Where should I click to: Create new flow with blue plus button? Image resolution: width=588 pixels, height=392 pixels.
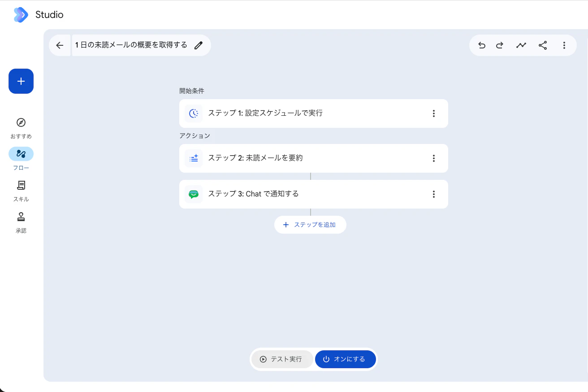[21, 81]
